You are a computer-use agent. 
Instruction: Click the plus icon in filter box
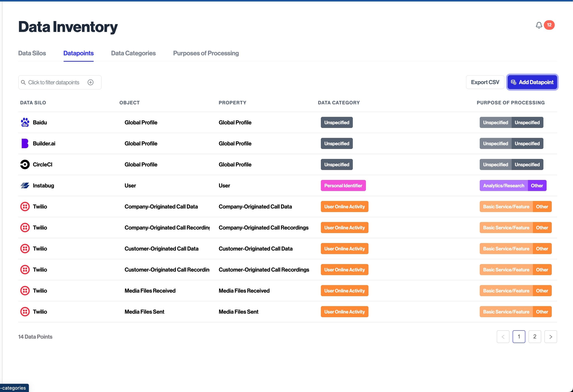click(x=91, y=82)
